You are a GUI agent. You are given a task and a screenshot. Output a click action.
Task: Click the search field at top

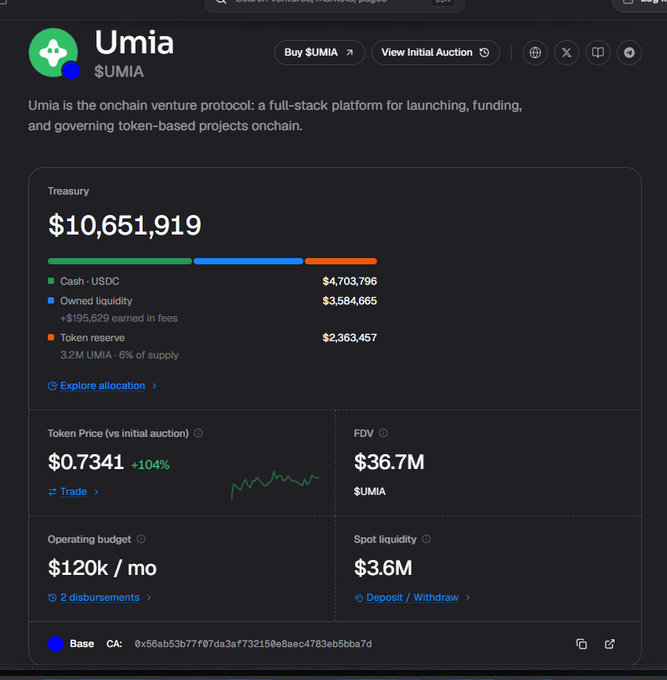(x=335, y=3)
